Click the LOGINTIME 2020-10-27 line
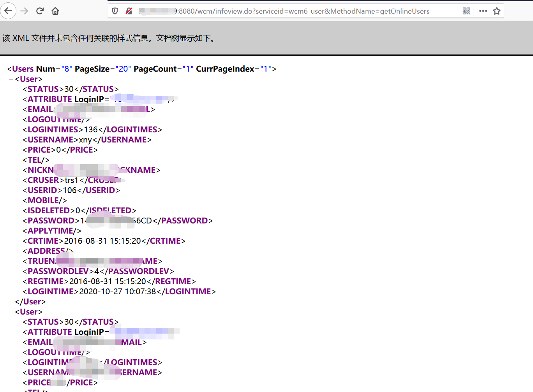The height and width of the screenshot is (392, 533). (119, 292)
